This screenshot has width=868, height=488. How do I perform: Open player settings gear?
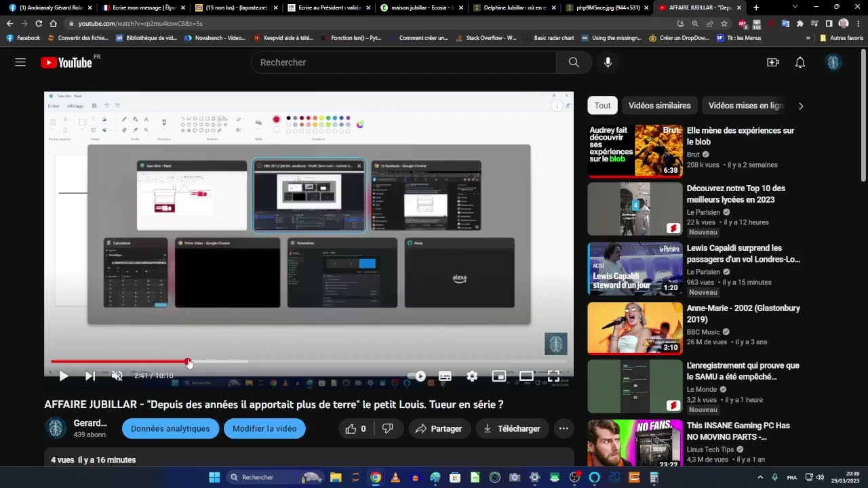pos(472,375)
